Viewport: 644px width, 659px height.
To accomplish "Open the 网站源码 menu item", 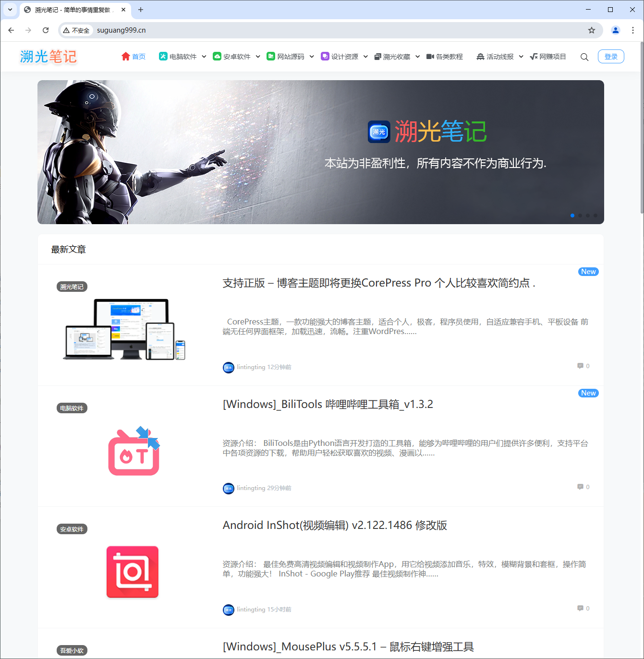I will (x=291, y=57).
